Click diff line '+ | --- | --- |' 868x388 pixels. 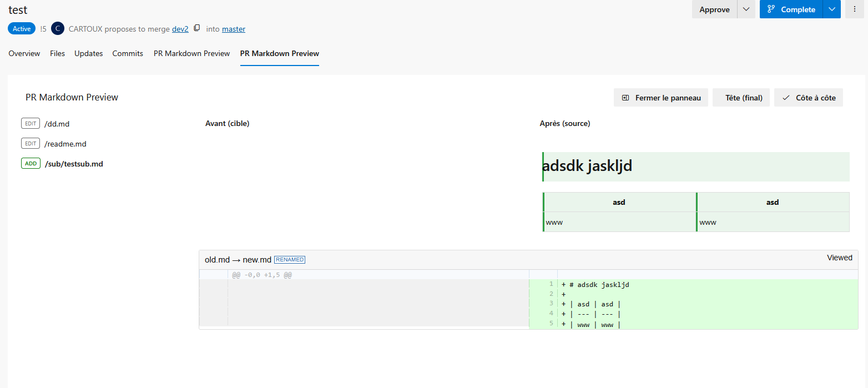pyautogui.click(x=591, y=314)
